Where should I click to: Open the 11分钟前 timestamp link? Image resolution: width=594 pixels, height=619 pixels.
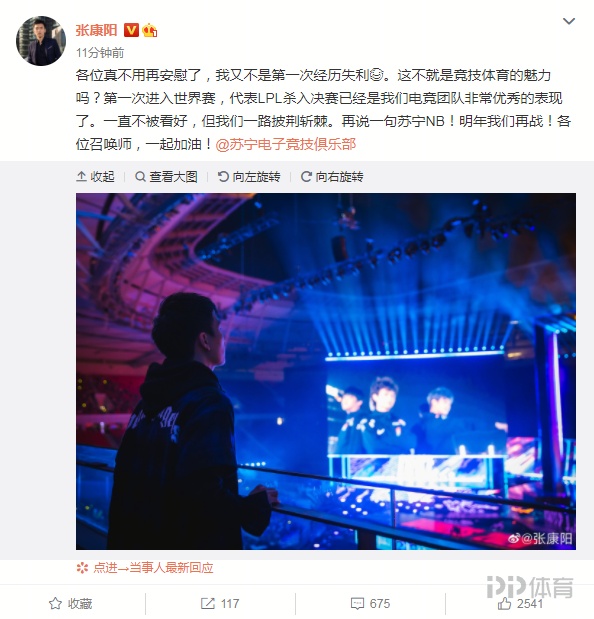point(100,53)
